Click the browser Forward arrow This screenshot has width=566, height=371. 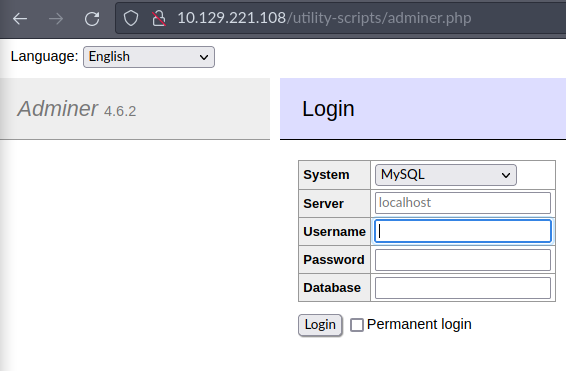tap(56, 18)
